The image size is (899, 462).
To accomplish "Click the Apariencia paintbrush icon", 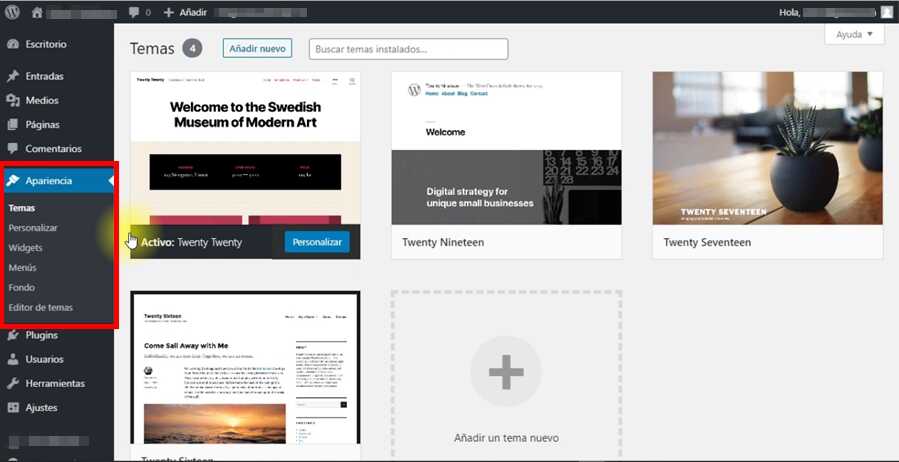I will point(13,181).
